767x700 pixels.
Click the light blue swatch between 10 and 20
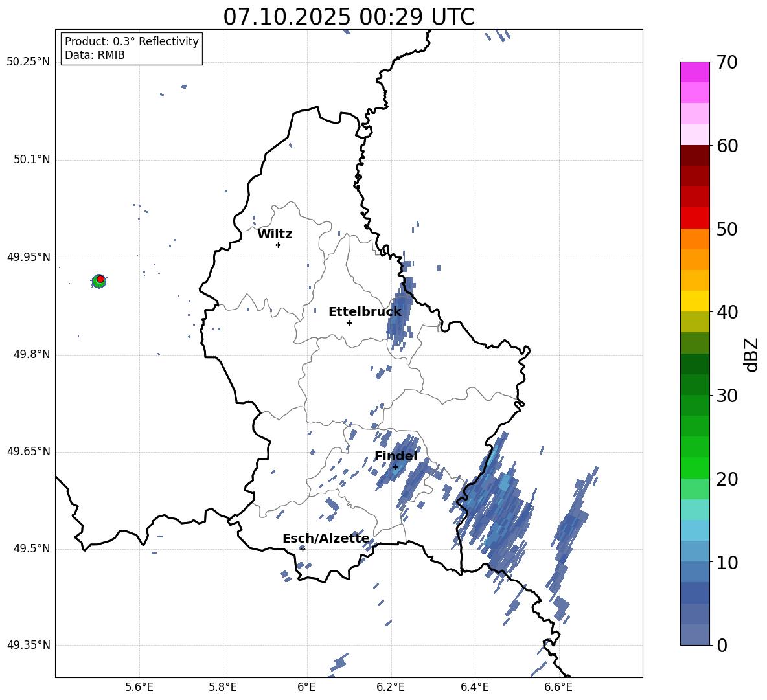694,530
